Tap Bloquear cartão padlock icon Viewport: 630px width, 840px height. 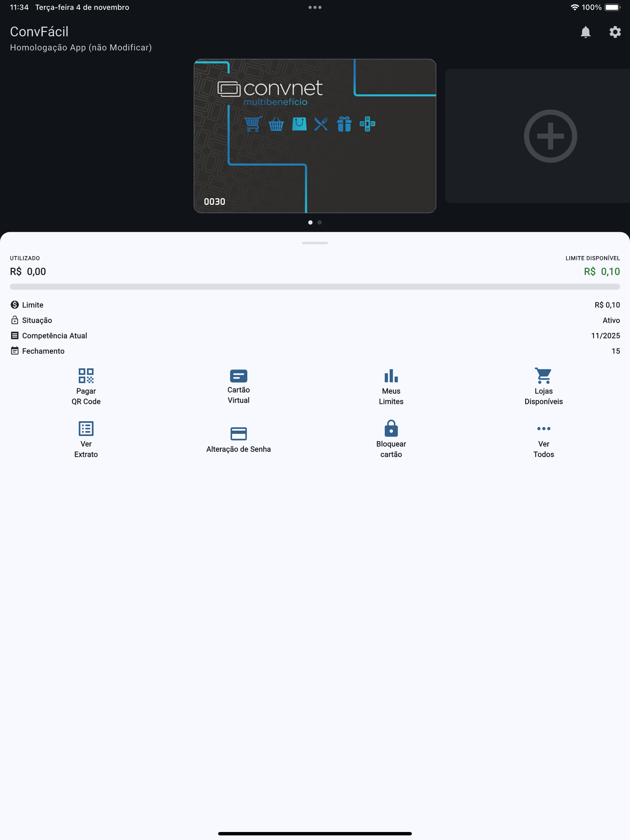coord(391,428)
